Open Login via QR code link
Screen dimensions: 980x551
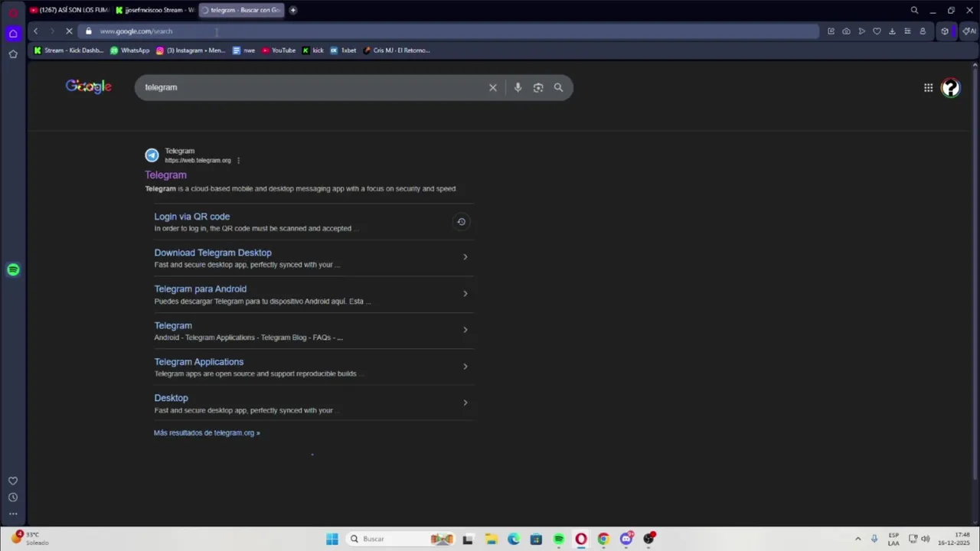[x=191, y=217]
